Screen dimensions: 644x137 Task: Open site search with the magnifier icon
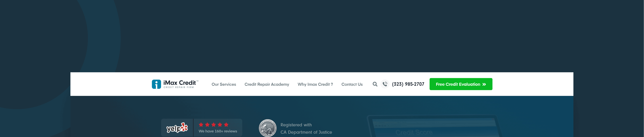pyautogui.click(x=375, y=84)
